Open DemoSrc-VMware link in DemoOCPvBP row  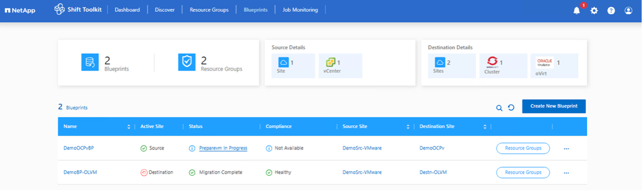tap(363, 149)
